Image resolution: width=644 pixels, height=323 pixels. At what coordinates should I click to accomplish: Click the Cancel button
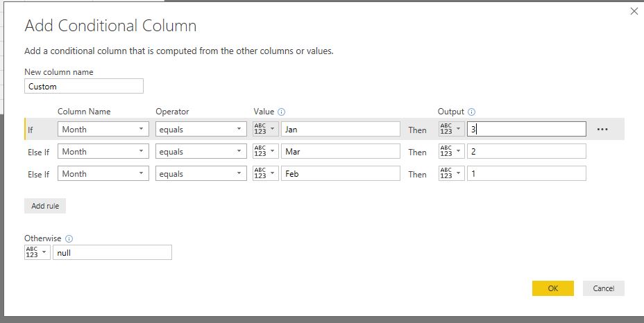(604, 288)
